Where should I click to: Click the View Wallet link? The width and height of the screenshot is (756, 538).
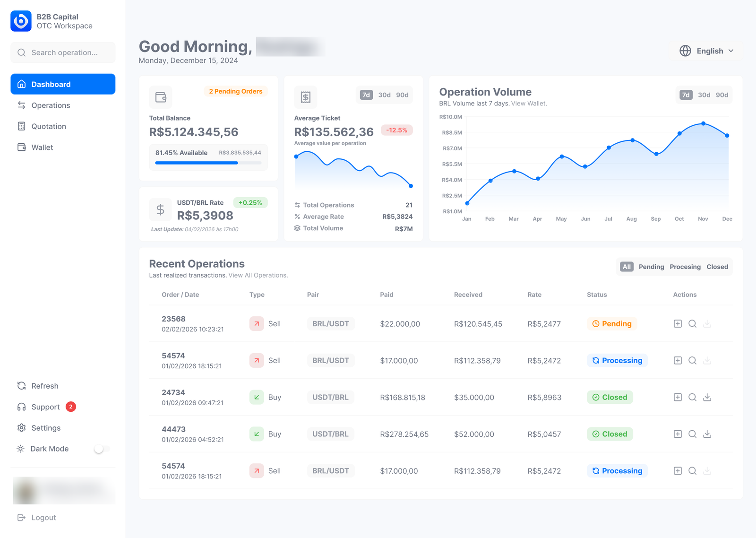[x=529, y=104]
